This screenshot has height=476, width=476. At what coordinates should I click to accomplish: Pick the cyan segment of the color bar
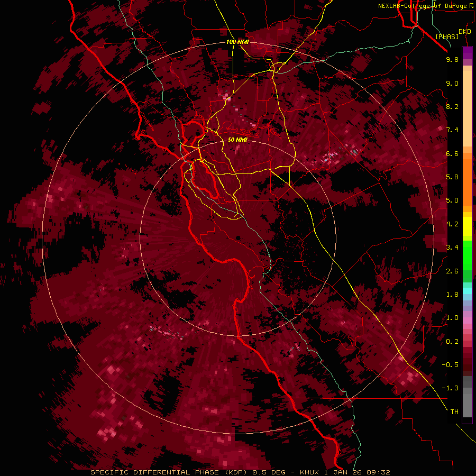tap(467, 290)
